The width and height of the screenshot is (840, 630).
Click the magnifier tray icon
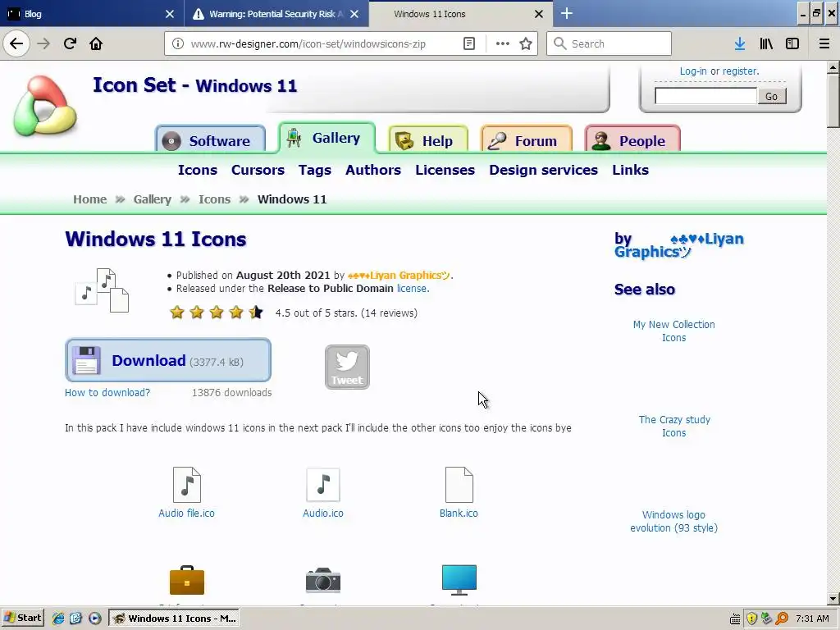click(x=782, y=619)
